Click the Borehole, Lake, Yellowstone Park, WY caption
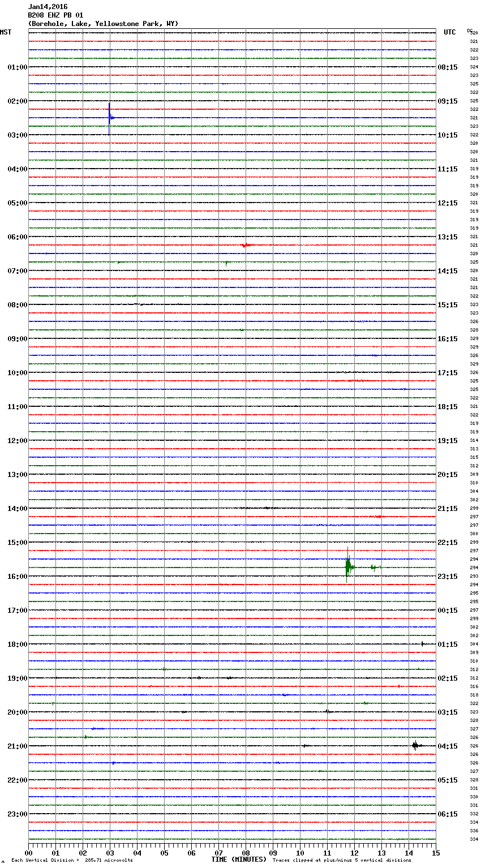This screenshot has width=481, height=868. [x=103, y=24]
